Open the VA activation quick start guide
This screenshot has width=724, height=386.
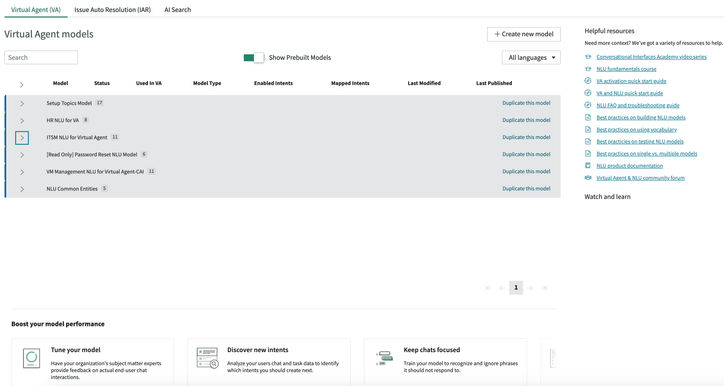(x=631, y=81)
